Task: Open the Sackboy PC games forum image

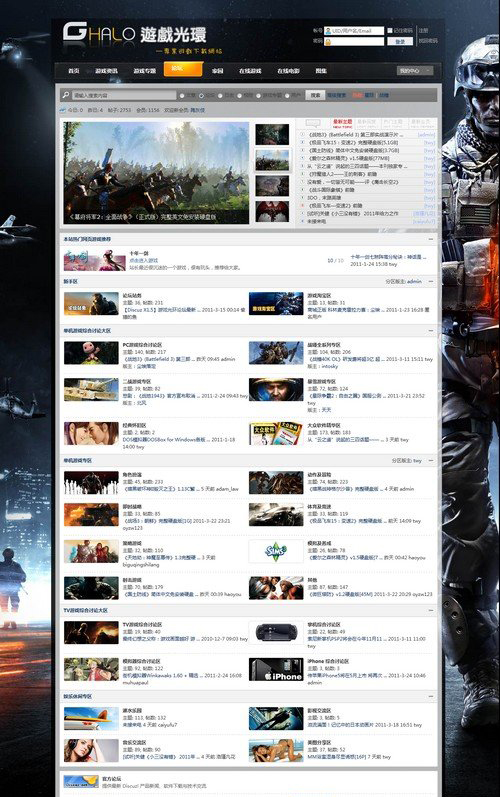Action: [x=91, y=353]
